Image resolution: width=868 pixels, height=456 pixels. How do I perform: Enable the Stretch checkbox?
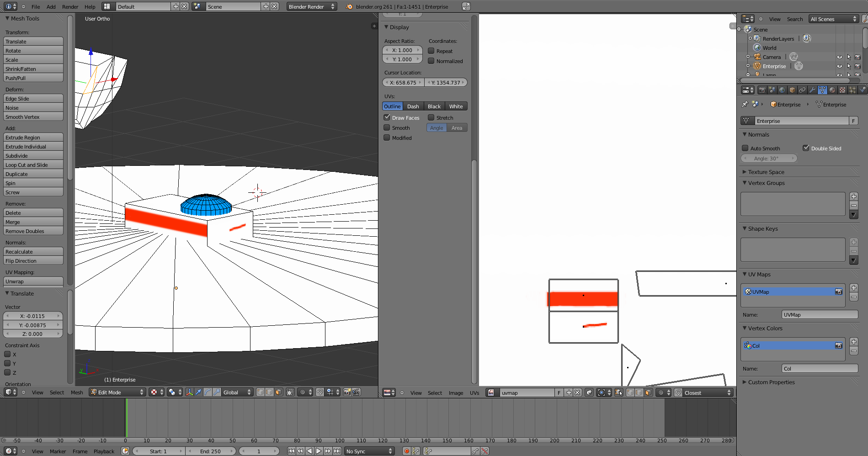pos(431,117)
